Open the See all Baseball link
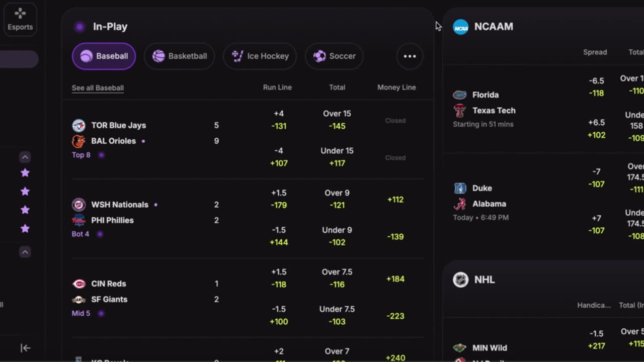The height and width of the screenshot is (362, 644). click(x=98, y=88)
